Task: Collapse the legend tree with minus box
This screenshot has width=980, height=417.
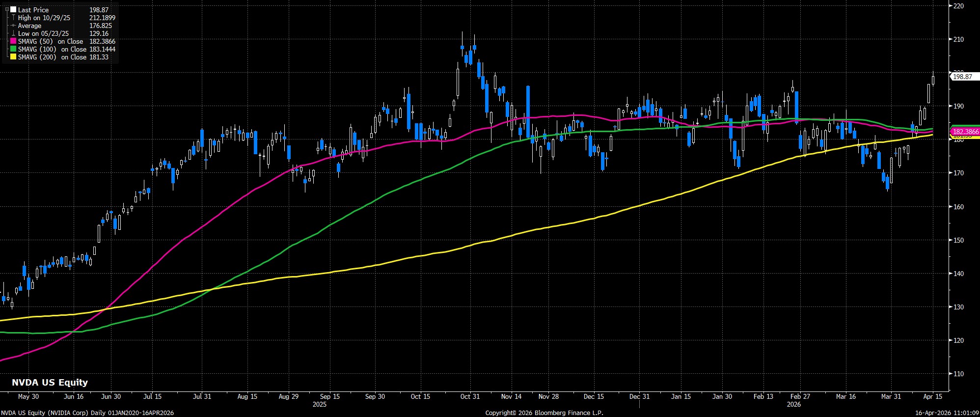Action: [7, 10]
